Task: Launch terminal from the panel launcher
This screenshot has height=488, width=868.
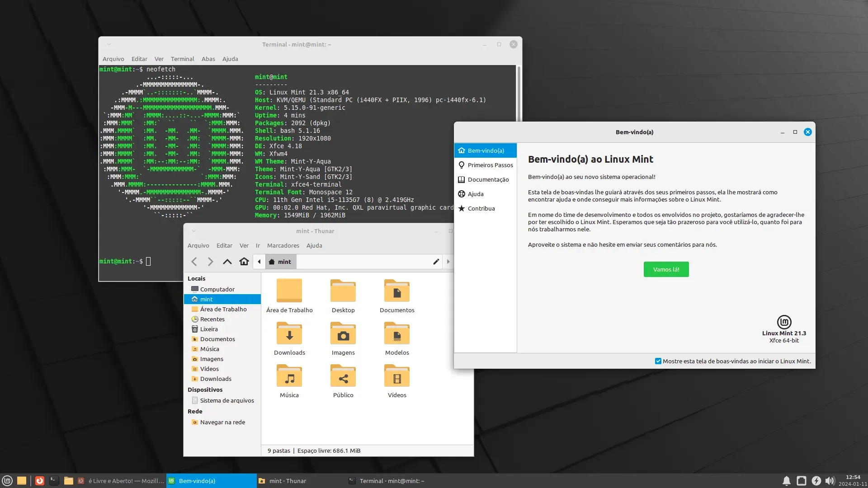Action: [x=54, y=481]
